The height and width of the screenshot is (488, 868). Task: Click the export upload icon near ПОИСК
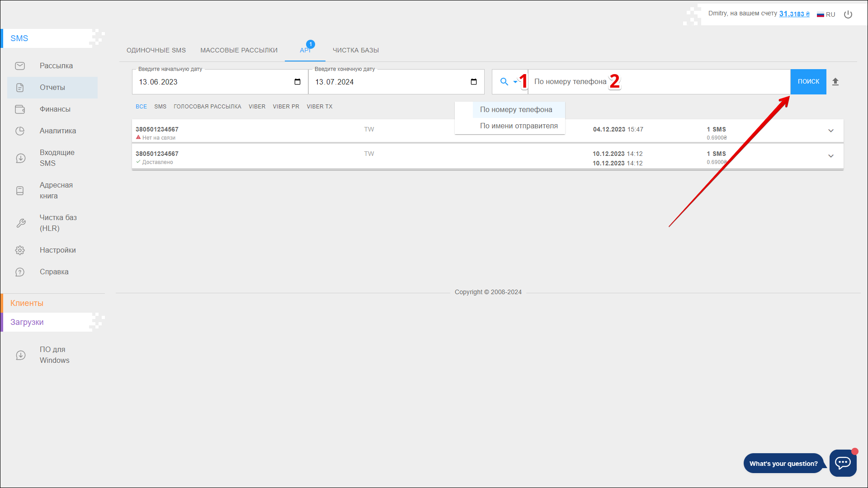click(x=835, y=82)
